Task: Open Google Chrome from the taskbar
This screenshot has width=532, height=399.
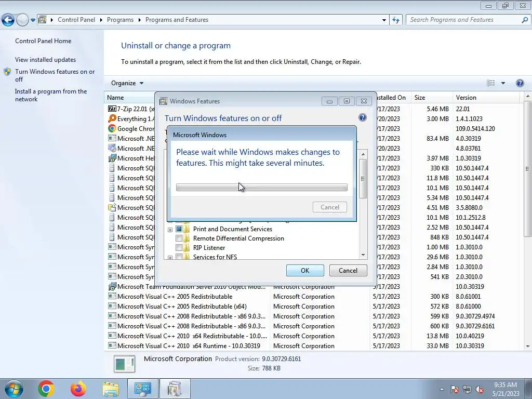Action: [x=46, y=389]
